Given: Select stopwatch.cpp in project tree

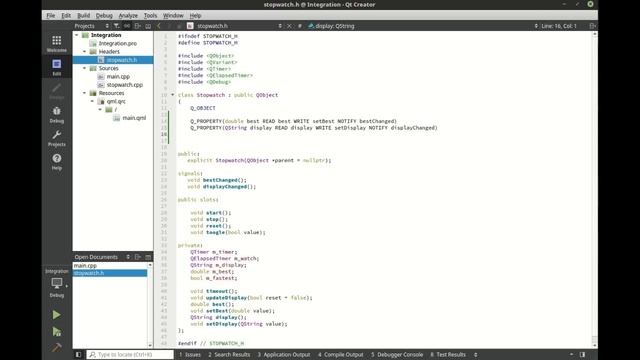Looking at the screenshot, I should tap(124, 85).
